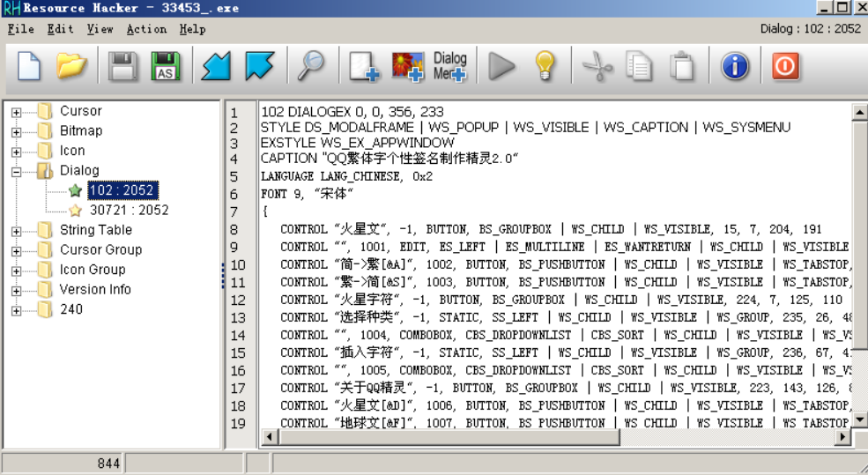Expand the Version Info tree node

(x=16, y=291)
